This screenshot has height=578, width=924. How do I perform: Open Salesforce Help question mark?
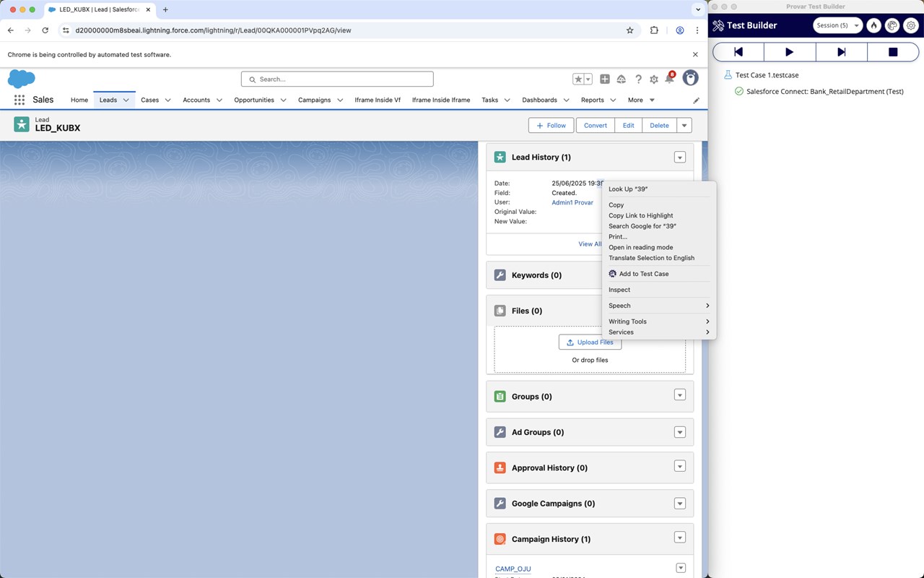pos(638,79)
